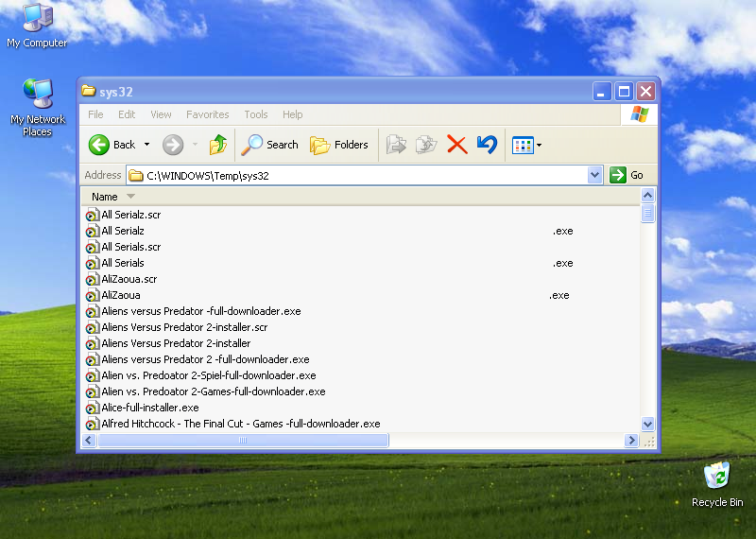The width and height of the screenshot is (756, 539).
Task: Open the Help menu
Action: click(293, 114)
